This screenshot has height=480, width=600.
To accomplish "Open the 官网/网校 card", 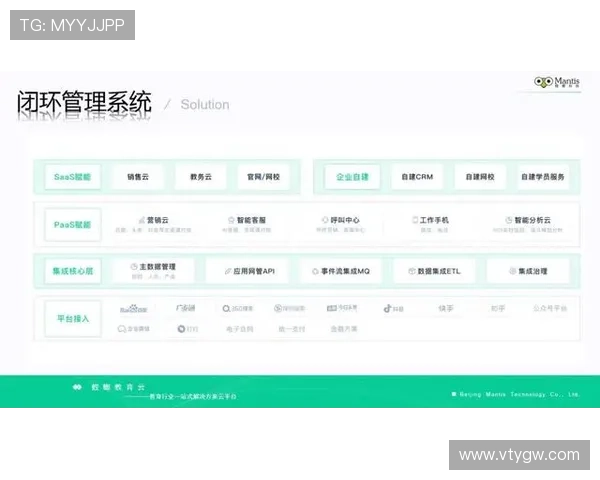I will (x=264, y=177).
